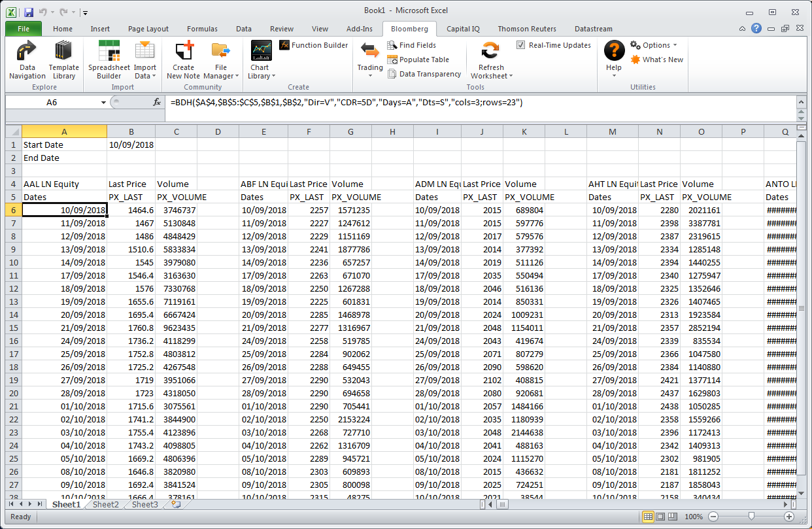Switch to Normal view in status bar
Image resolution: width=812 pixels, height=529 pixels.
pyautogui.click(x=649, y=517)
